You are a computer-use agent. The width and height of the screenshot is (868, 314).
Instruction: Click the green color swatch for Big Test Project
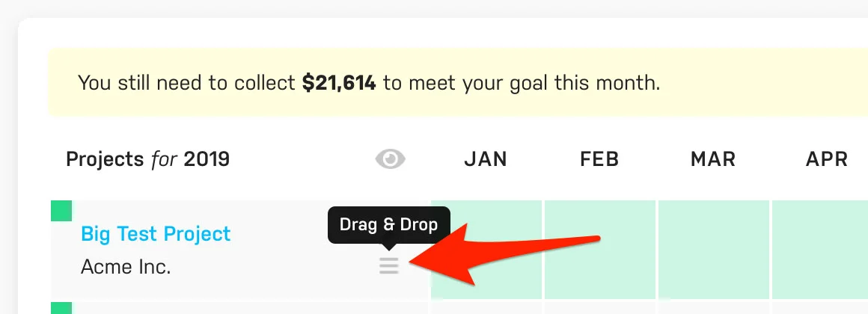pyautogui.click(x=61, y=210)
